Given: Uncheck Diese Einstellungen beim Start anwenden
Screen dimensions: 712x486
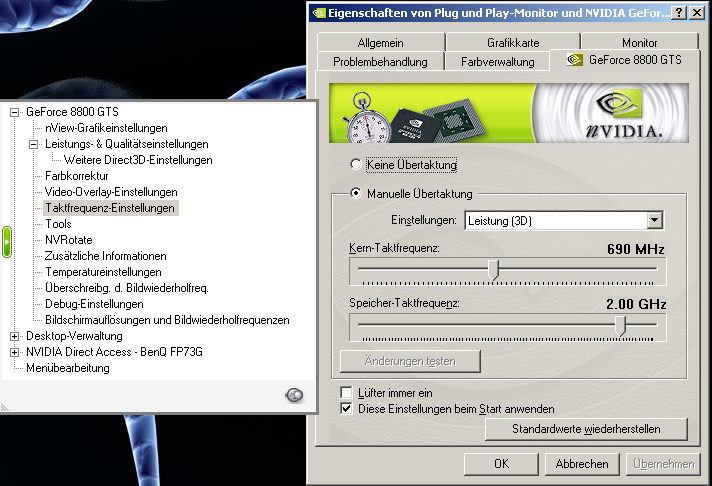Looking at the screenshot, I should point(346,408).
